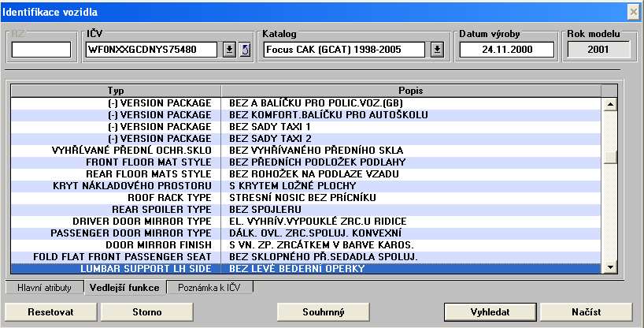Click the Typ column header

[116, 91]
